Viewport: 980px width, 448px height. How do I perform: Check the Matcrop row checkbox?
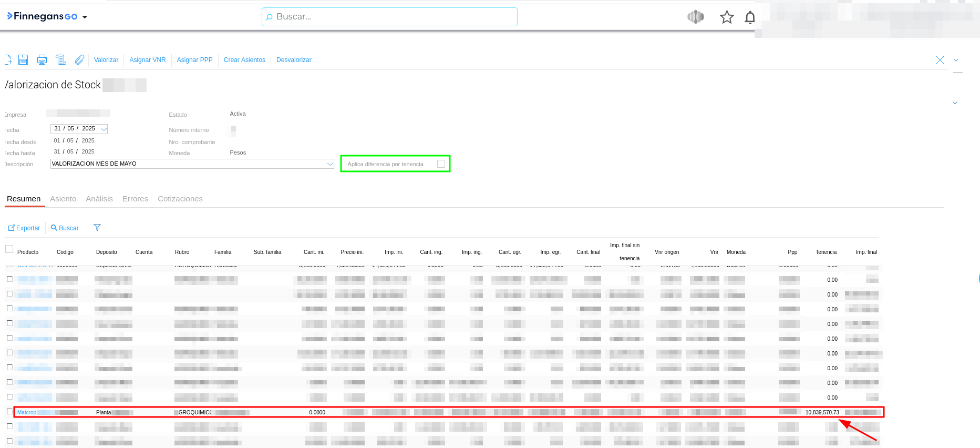pyautogui.click(x=9, y=412)
